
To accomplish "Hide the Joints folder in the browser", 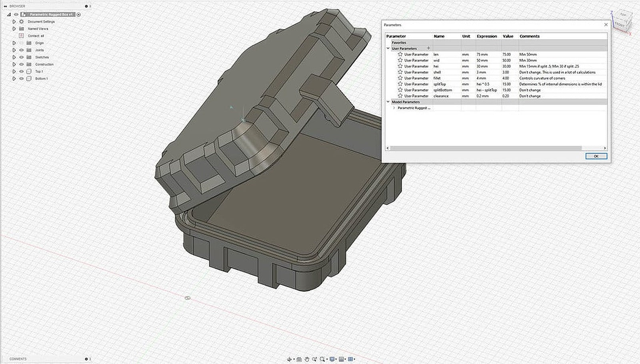I will coord(21,50).
